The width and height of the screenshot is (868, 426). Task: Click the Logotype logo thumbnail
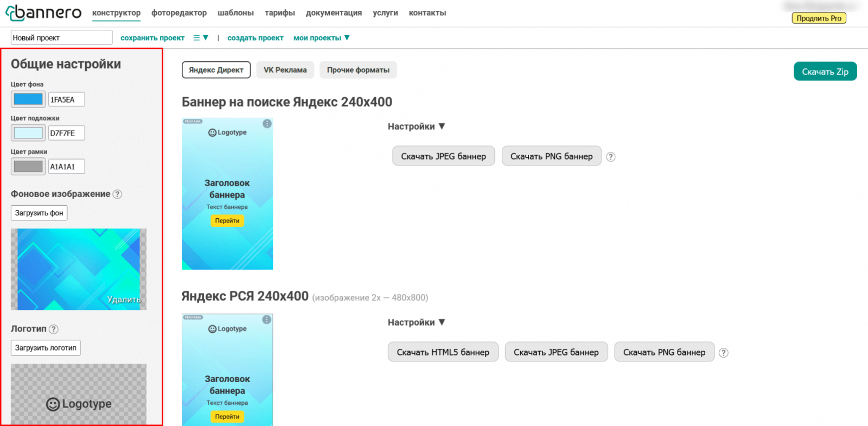pos(79,395)
